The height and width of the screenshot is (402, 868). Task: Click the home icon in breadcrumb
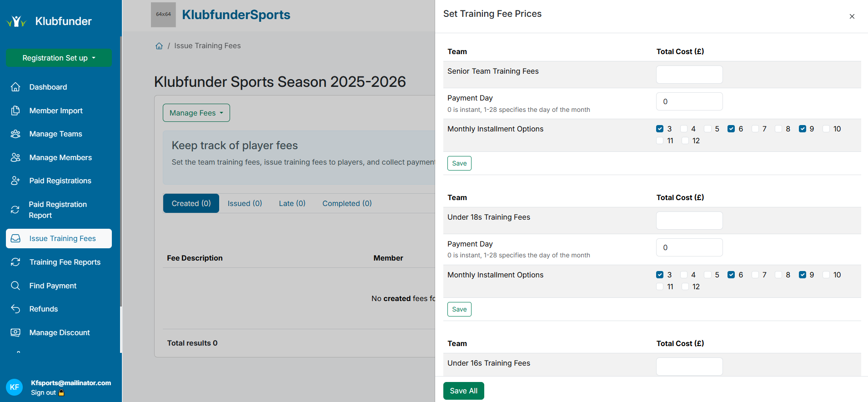(159, 46)
